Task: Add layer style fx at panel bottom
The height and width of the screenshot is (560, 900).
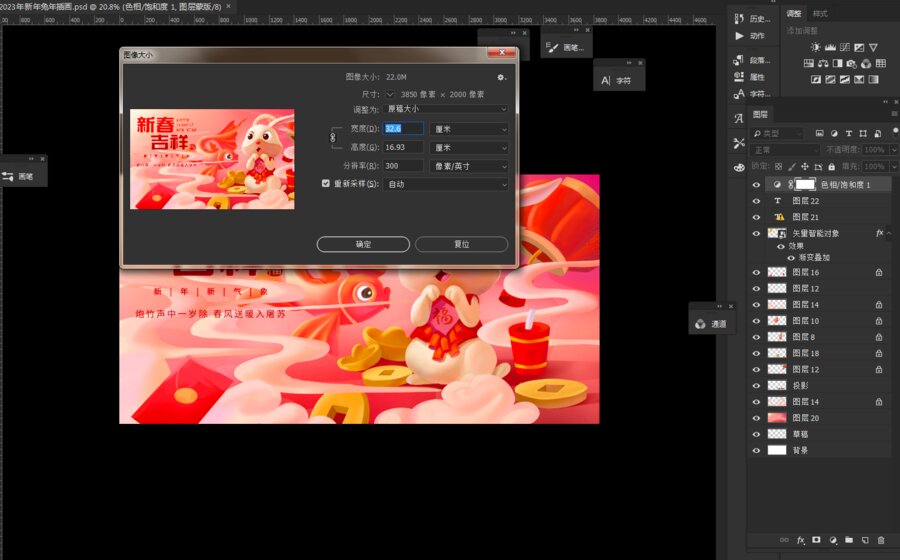Action: click(801, 540)
